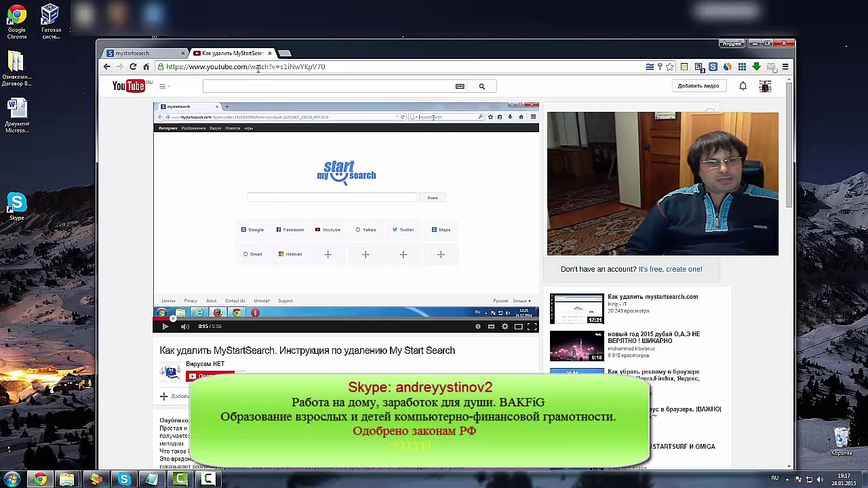Open the Google Chrome desktop shortcut
868x488 pixels.
[x=17, y=22]
